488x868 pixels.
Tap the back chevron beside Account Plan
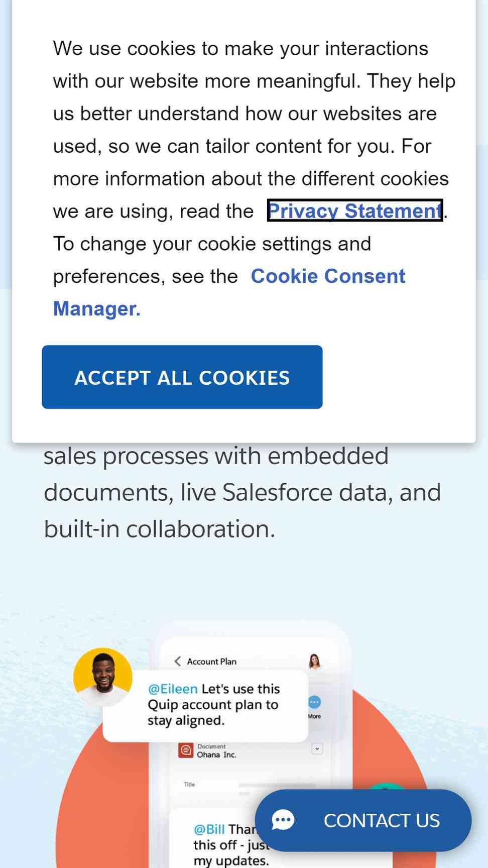point(177,661)
